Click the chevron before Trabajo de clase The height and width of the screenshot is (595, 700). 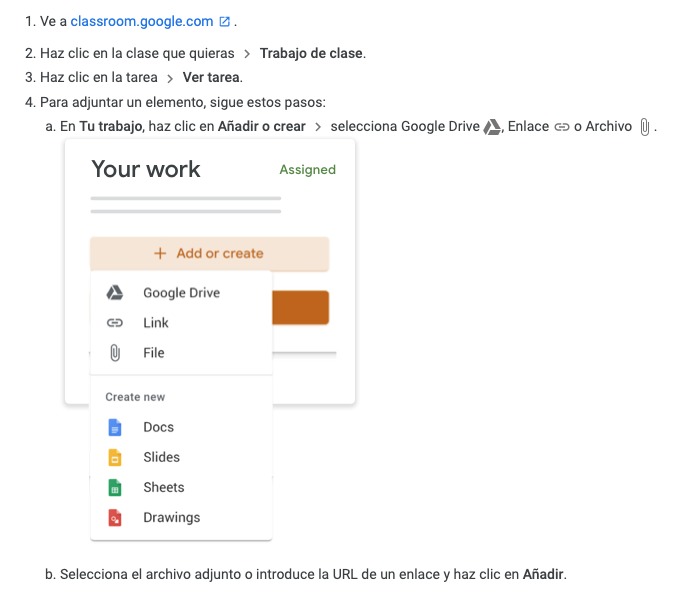coord(247,54)
